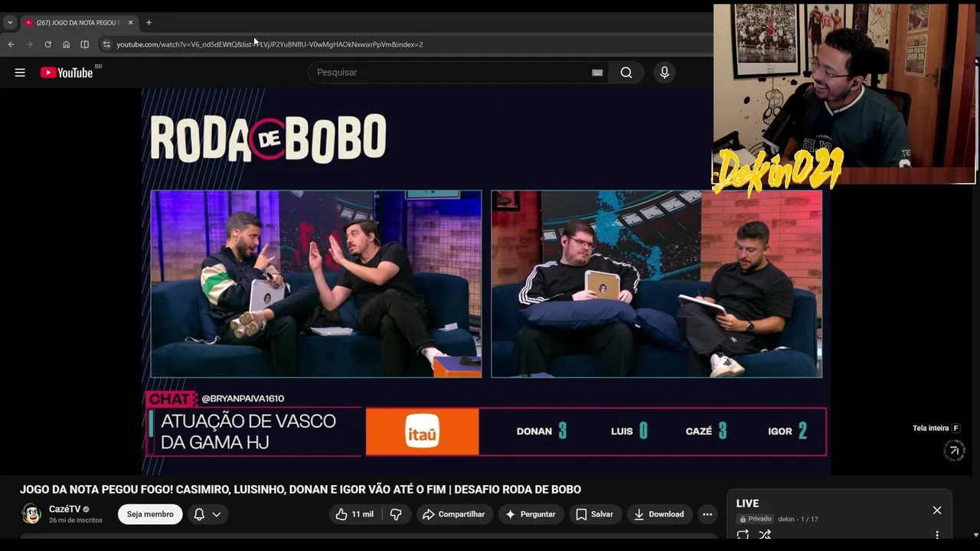980x551 pixels.
Task: Toggle playlist shuffle
Action: coord(764,535)
